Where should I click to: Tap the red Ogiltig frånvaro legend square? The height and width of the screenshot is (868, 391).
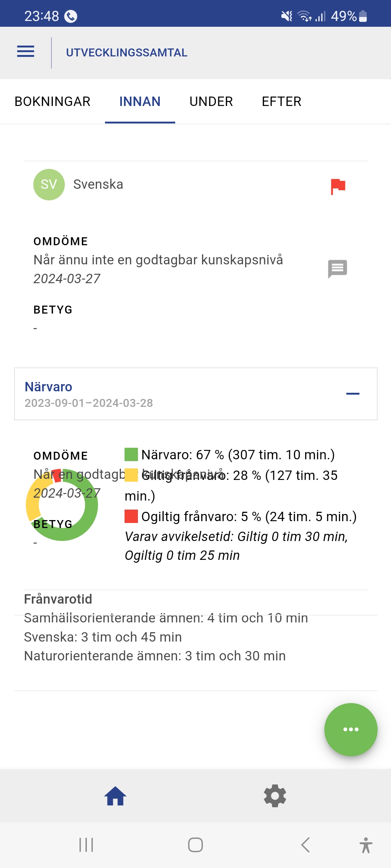[x=131, y=516]
